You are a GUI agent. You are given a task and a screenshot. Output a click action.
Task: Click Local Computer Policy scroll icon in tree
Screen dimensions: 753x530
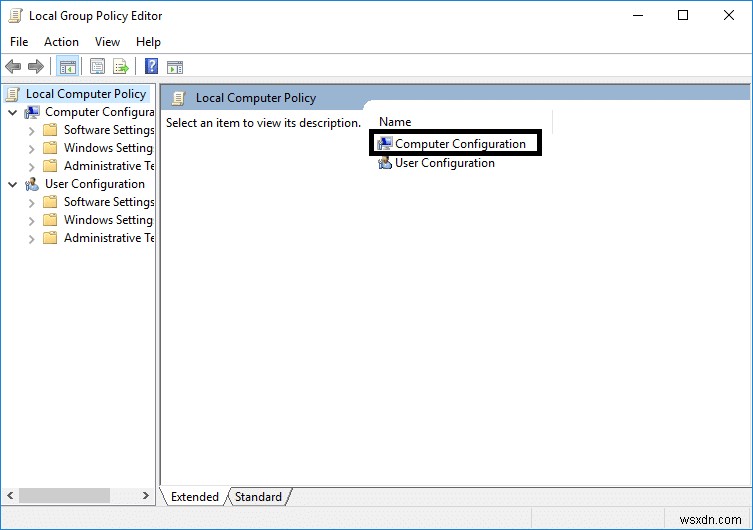[13, 94]
